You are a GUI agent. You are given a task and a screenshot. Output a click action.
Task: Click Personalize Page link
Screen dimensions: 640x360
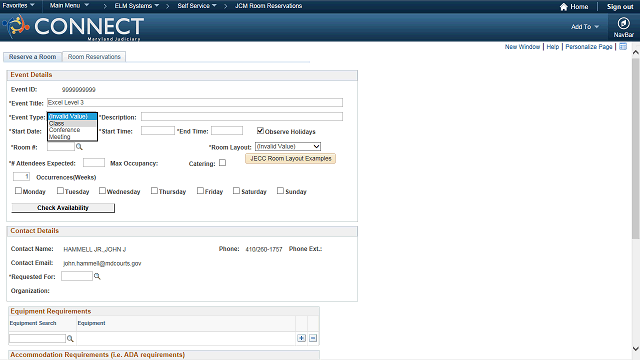point(589,47)
